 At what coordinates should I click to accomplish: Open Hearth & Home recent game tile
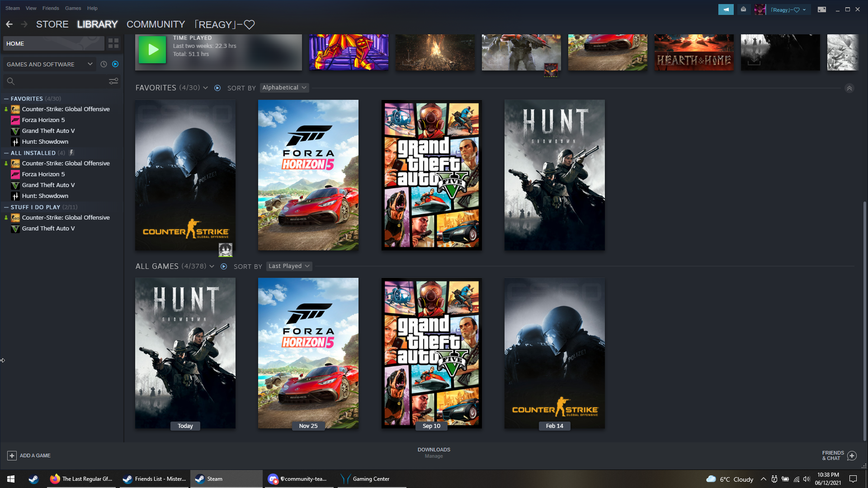coord(694,52)
